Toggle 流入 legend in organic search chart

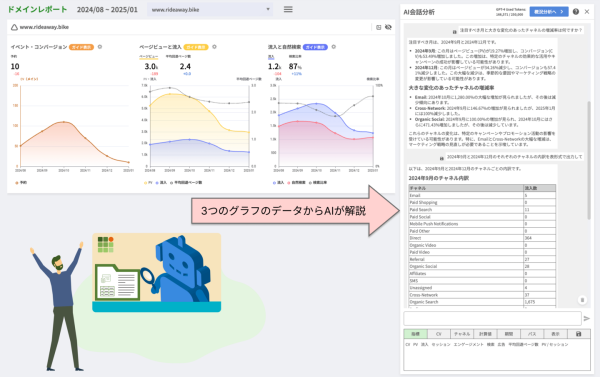pos(278,183)
